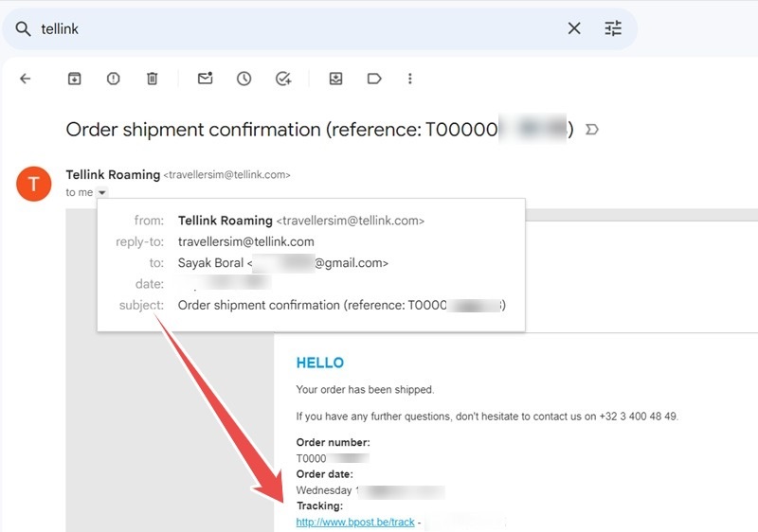Image resolution: width=758 pixels, height=532 pixels.
Task: Click the Sayak Boral recipient entry
Action: pyautogui.click(x=283, y=263)
